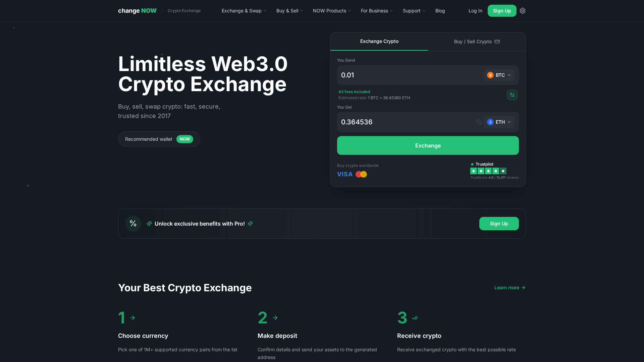Click Sign Up in the Pro banner
This screenshot has height=362, width=644.
pyautogui.click(x=499, y=224)
